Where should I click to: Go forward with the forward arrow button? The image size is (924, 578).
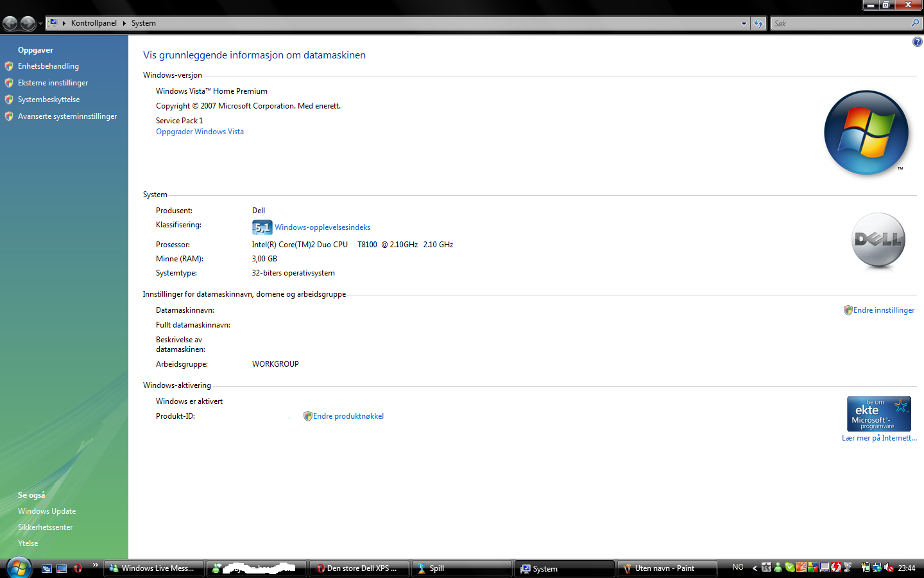(x=28, y=23)
